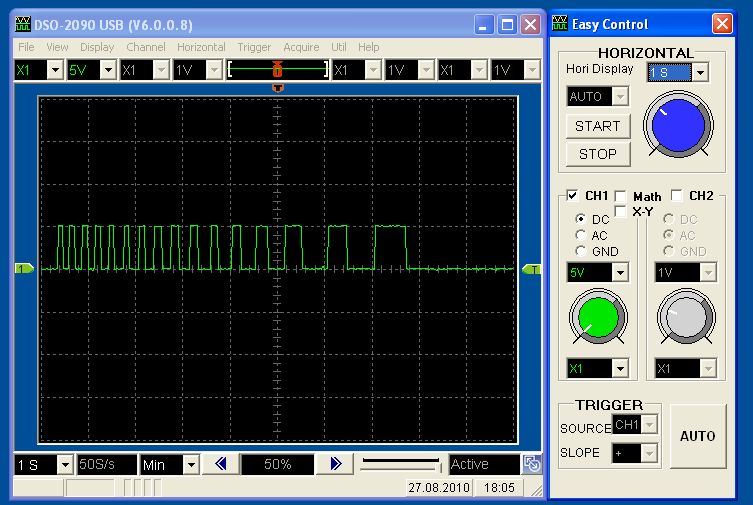Click the green CH1 ground level marker on left

click(25, 268)
